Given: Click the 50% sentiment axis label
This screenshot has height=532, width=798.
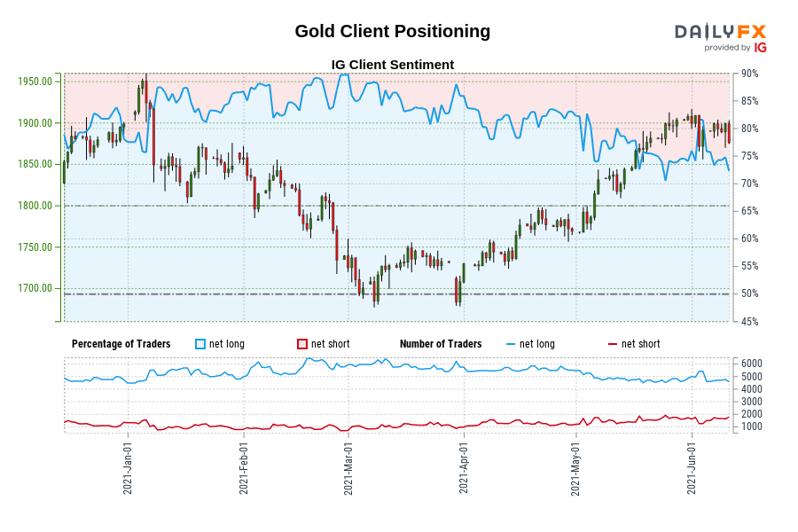Looking at the screenshot, I should click(x=749, y=293).
